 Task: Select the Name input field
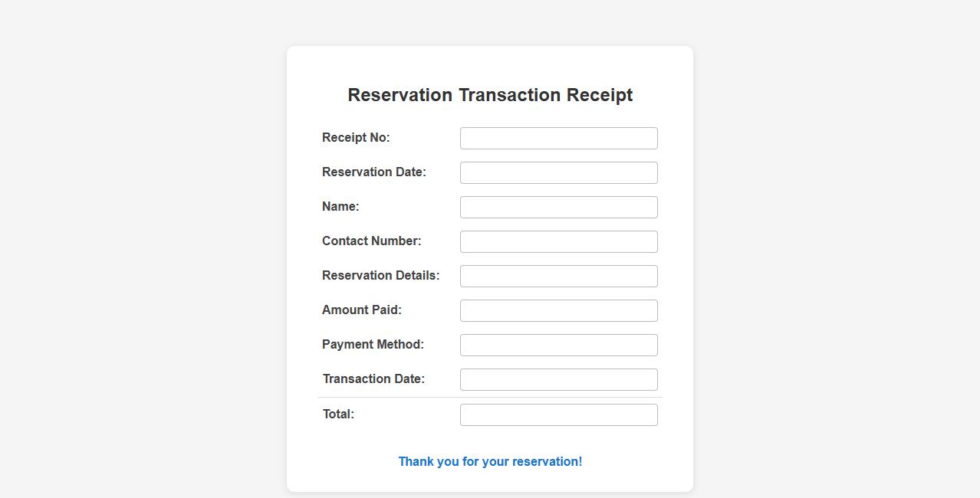click(x=558, y=208)
